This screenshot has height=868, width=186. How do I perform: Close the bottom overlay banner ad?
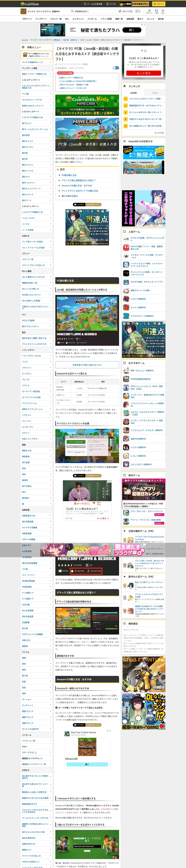pos(182,546)
